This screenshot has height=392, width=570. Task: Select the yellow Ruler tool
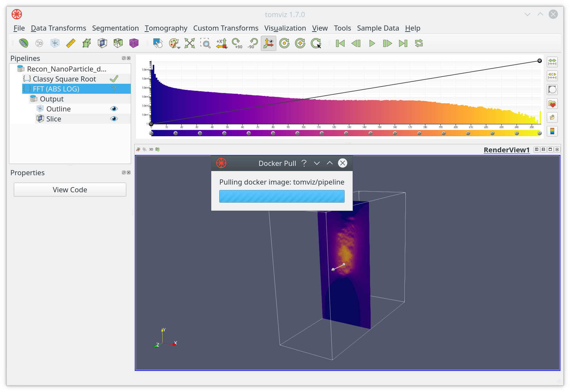pos(71,43)
